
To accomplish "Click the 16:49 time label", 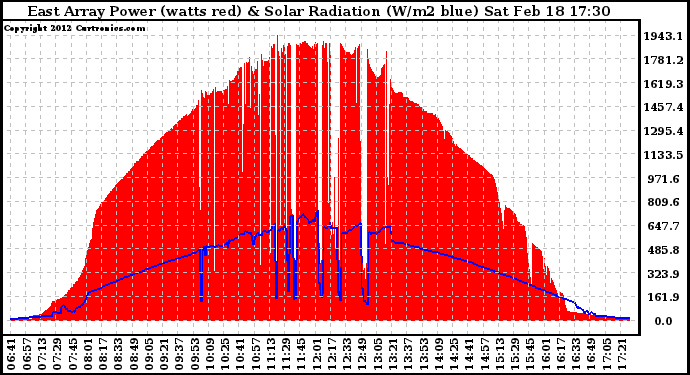I will point(592,354).
